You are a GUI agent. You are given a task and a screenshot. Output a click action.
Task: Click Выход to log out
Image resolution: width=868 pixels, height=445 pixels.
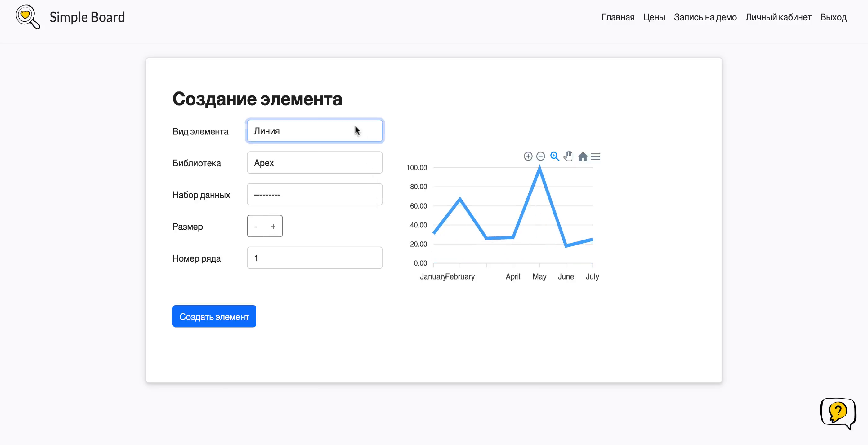click(833, 17)
